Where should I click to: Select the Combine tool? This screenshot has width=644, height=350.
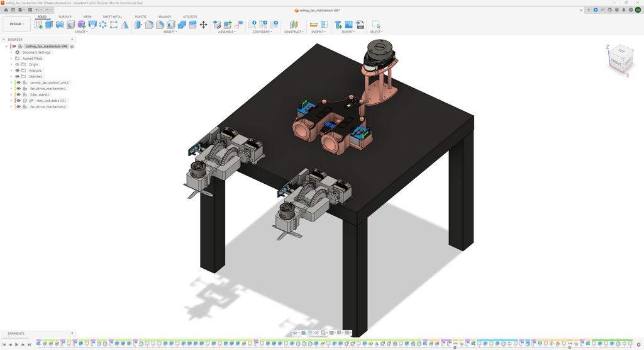pyautogui.click(x=182, y=25)
